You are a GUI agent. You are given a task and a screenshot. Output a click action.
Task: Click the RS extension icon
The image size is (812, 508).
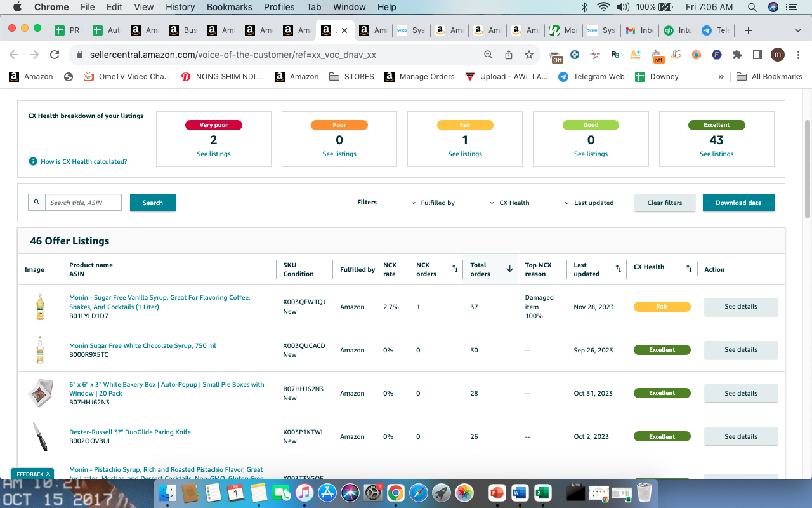tap(615, 55)
